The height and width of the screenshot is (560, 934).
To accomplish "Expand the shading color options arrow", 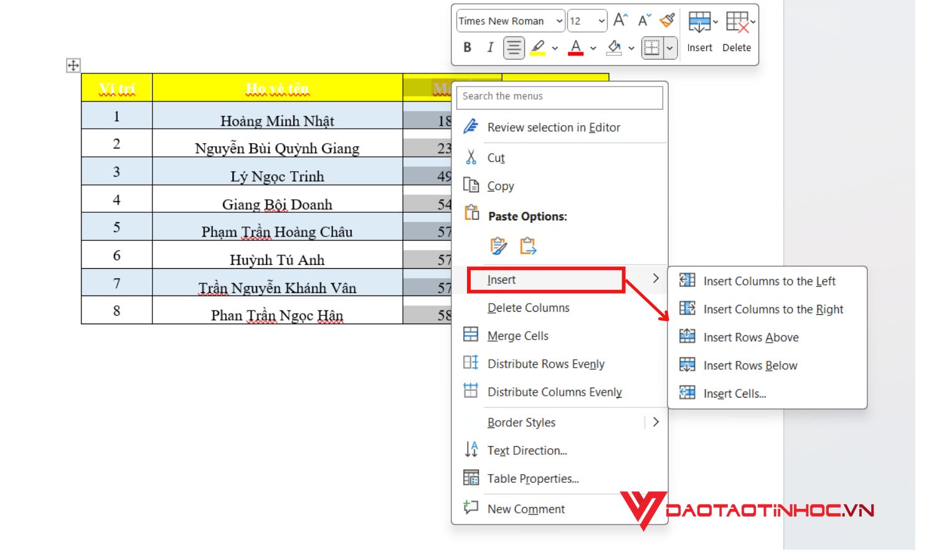I will [631, 48].
